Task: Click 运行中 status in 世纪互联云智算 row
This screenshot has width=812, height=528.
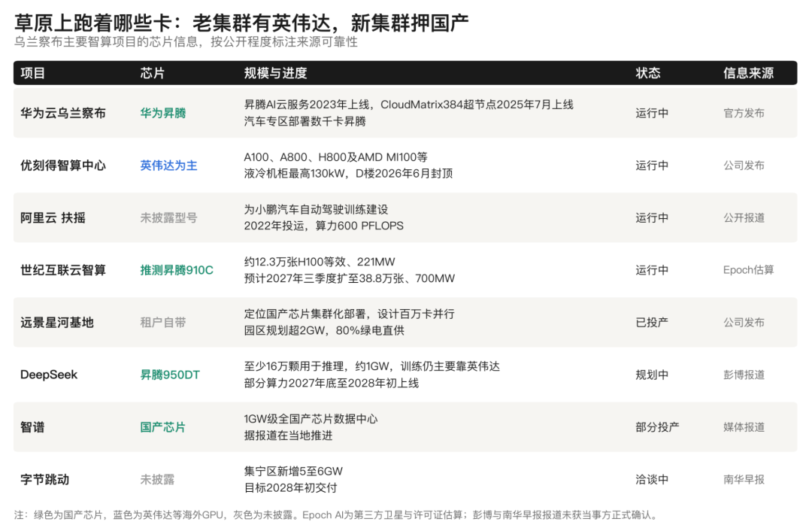Action: [652, 270]
